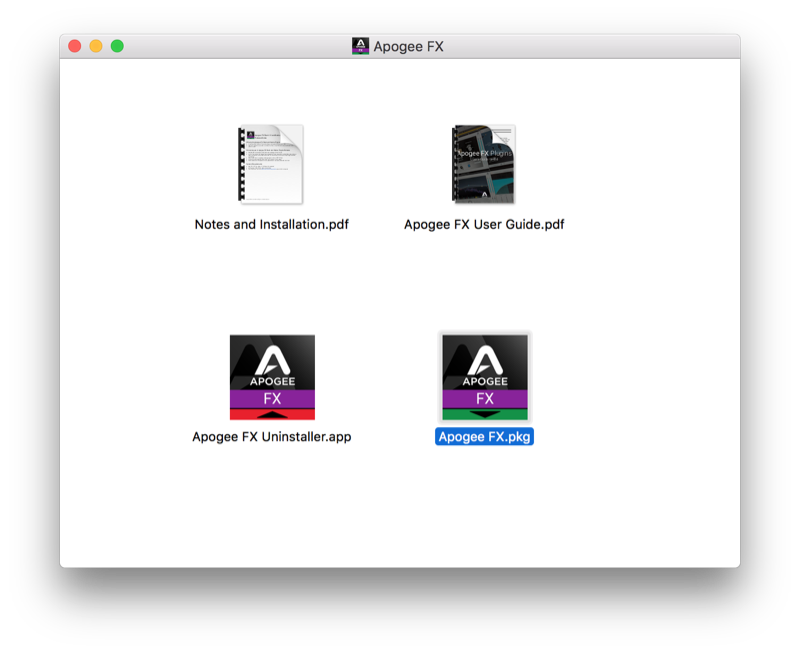The height and width of the screenshot is (653, 800).
Task: Minimize the Apogee FX window
Action: (96, 46)
